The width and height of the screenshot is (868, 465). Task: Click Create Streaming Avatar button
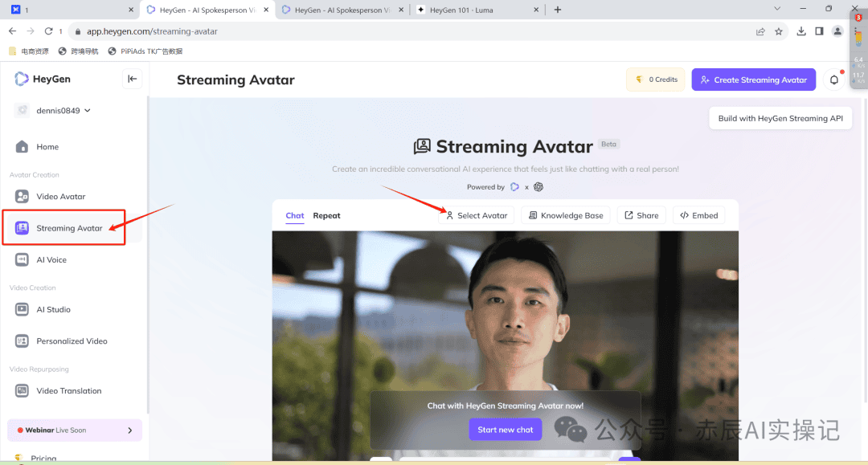(753, 80)
